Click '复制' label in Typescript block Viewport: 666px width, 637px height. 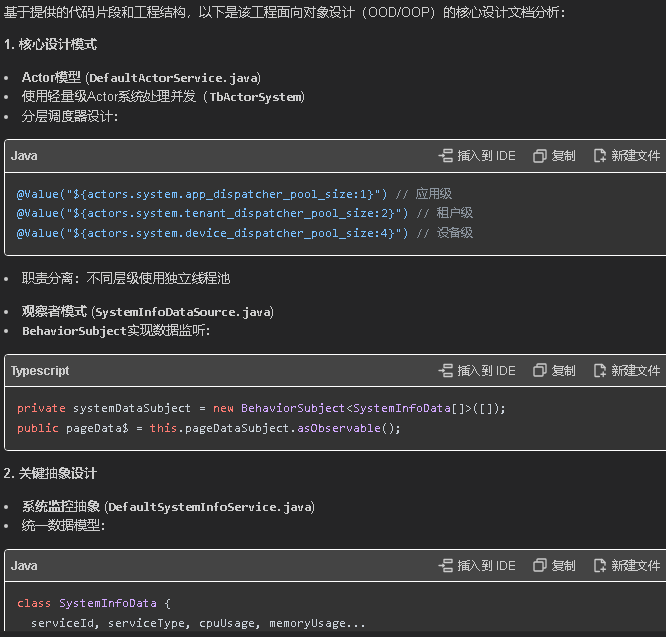tap(563, 371)
